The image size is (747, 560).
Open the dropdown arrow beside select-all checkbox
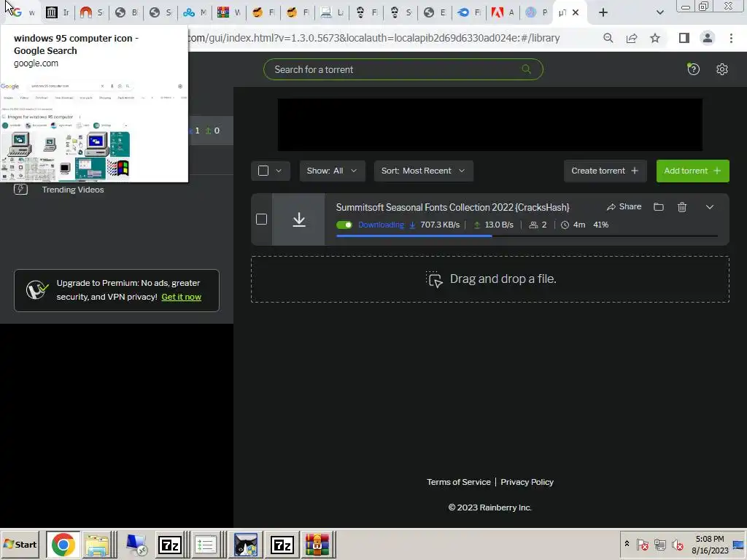[x=279, y=171]
